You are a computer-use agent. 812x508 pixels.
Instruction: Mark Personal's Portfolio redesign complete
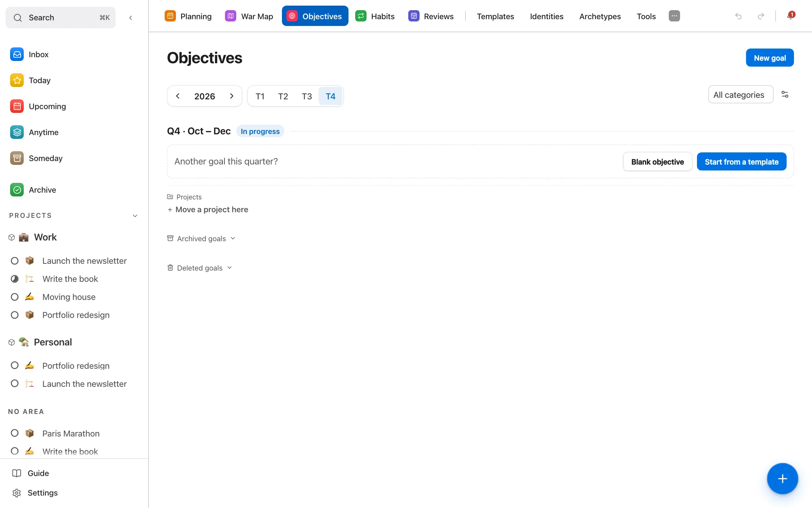(x=15, y=365)
